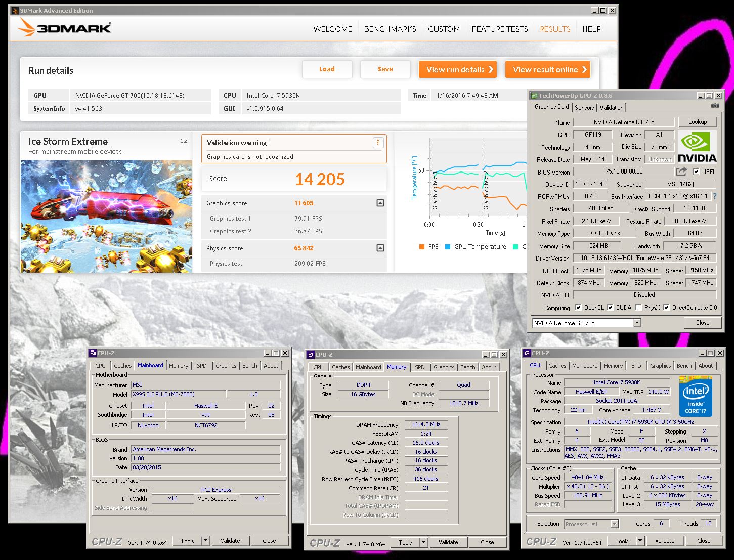Screen dimensions: 734x560
Task: Open About tab in processor CPU-Z window
Action: (x=705, y=366)
